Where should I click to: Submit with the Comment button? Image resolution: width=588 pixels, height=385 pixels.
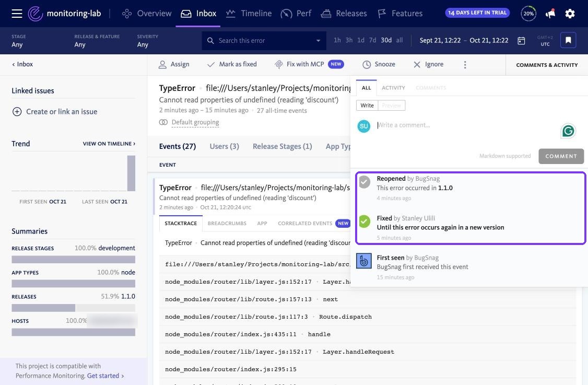(x=561, y=156)
